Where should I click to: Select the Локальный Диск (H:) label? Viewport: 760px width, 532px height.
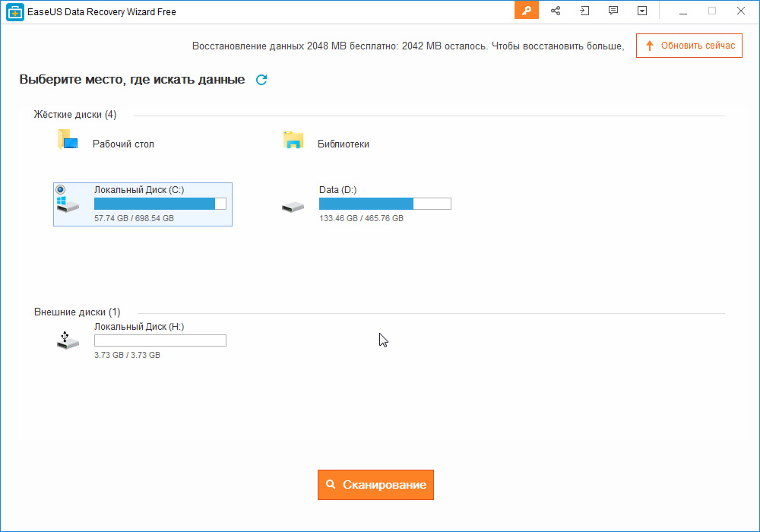(139, 327)
